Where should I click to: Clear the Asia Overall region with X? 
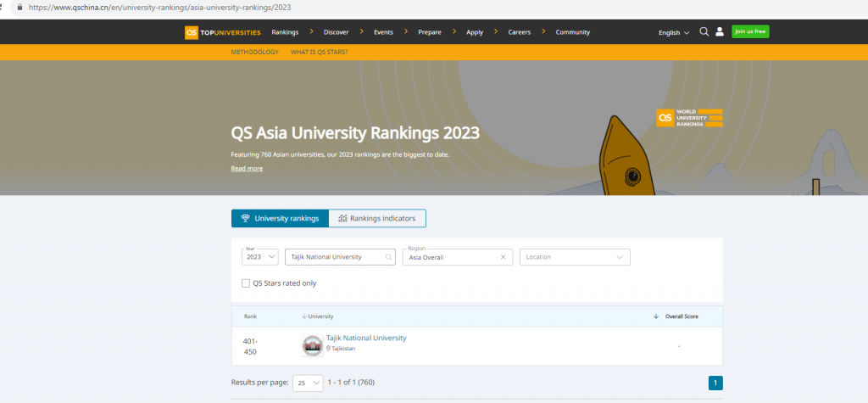coord(504,257)
